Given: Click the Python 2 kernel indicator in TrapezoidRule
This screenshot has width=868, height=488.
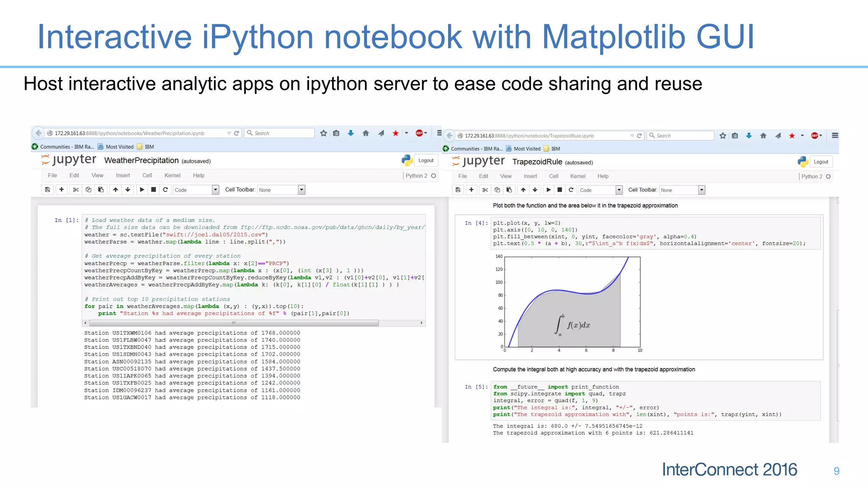Looking at the screenshot, I should pos(816,176).
